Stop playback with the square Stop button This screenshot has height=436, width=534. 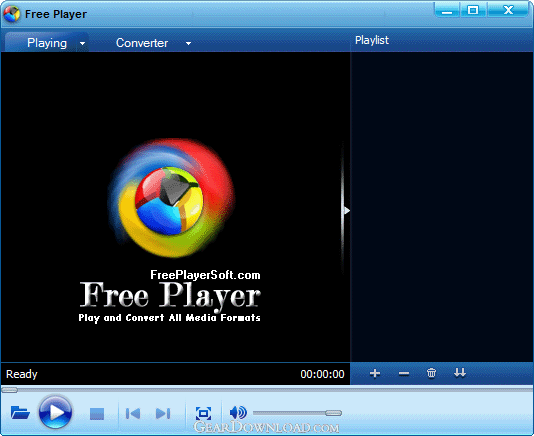pyautogui.click(x=97, y=414)
